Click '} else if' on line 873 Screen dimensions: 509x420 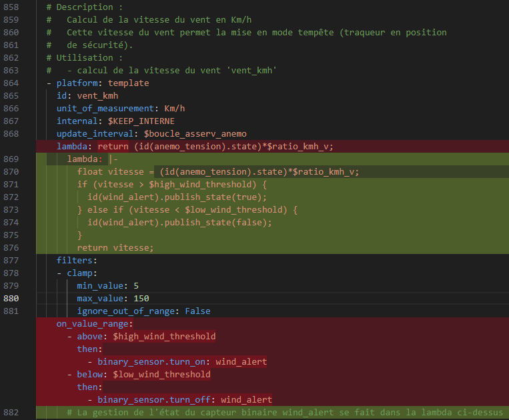pyautogui.click(x=100, y=209)
